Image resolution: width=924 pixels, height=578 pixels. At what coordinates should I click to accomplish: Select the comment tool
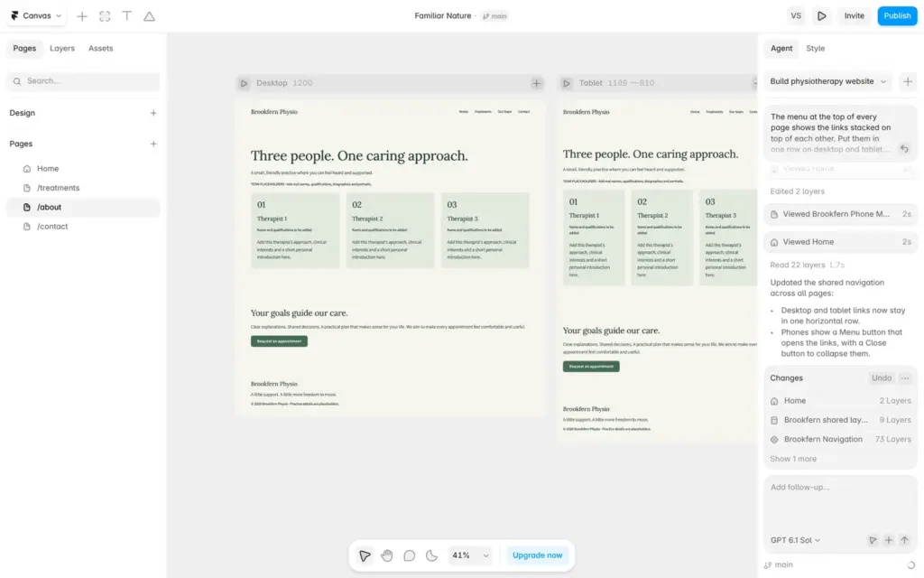tap(409, 555)
